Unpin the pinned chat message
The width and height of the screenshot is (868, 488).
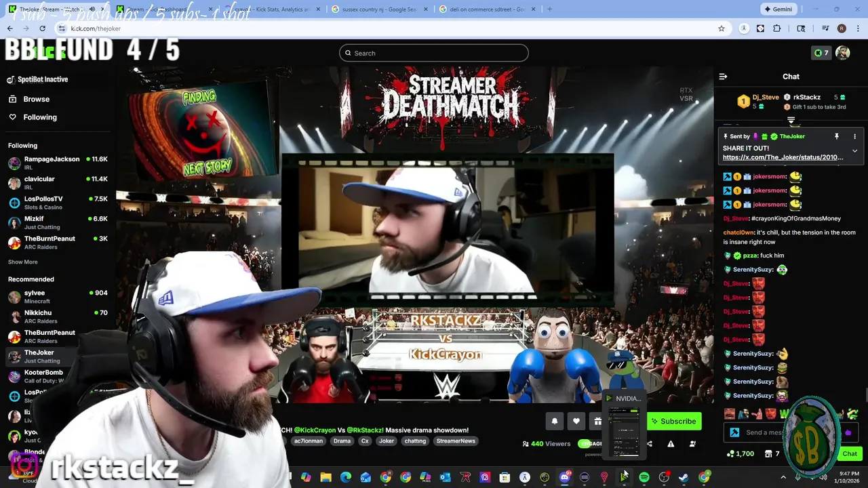point(837,136)
